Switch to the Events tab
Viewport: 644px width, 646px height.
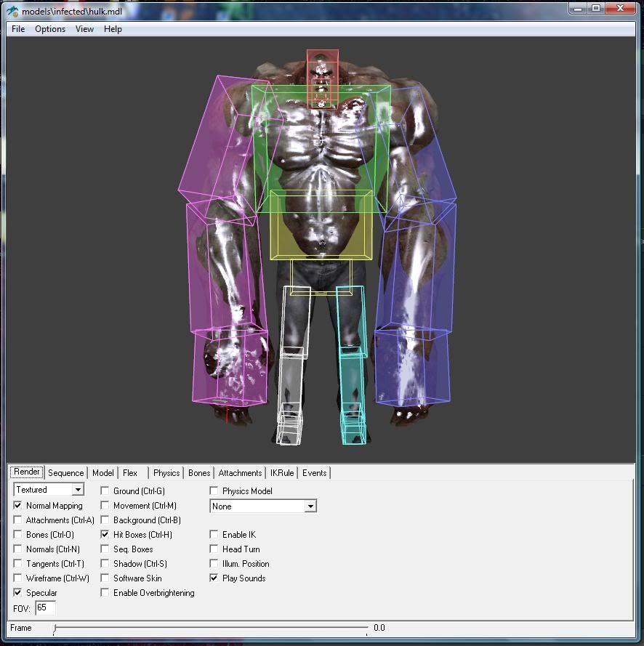click(315, 472)
